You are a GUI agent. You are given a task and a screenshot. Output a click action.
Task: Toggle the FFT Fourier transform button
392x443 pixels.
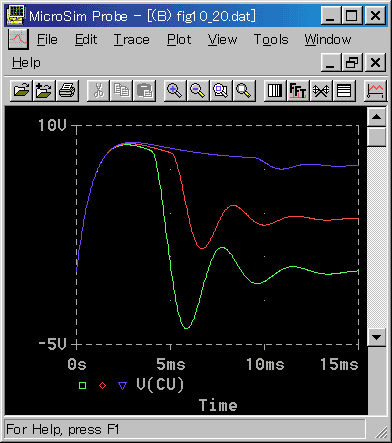298,90
